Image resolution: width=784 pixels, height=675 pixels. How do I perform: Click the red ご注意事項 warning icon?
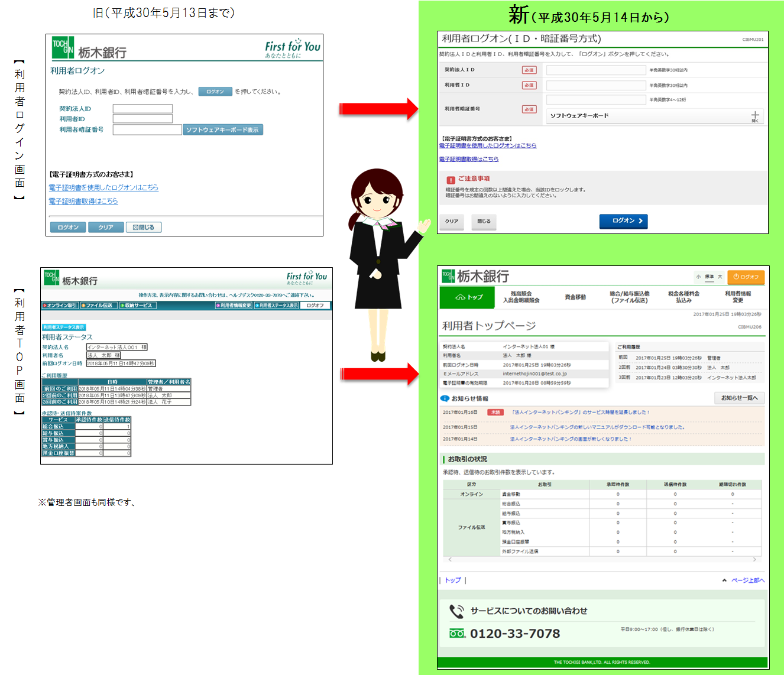point(451,180)
